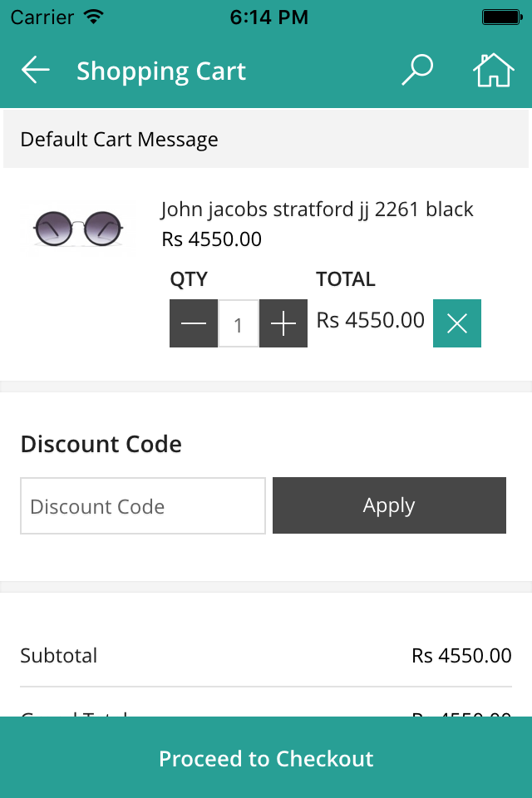The height and width of the screenshot is (798, 532).
Task: Tap the Shopping Cart header title
Action: 161,71
